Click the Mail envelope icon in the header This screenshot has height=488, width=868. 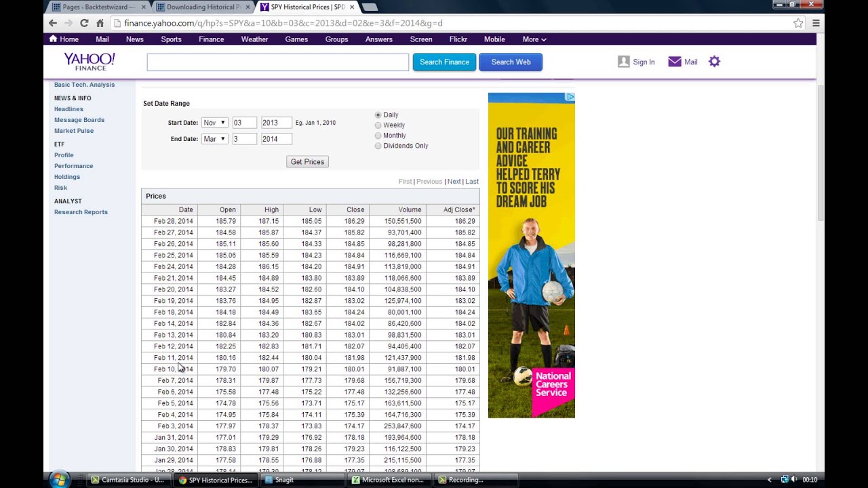(x=675, y=62)
